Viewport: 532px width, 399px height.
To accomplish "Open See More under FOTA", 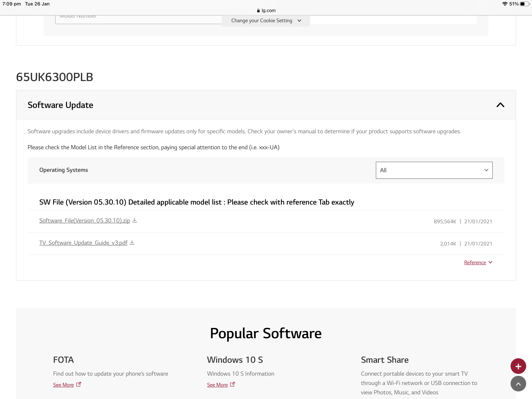I will tap(63, 385).
